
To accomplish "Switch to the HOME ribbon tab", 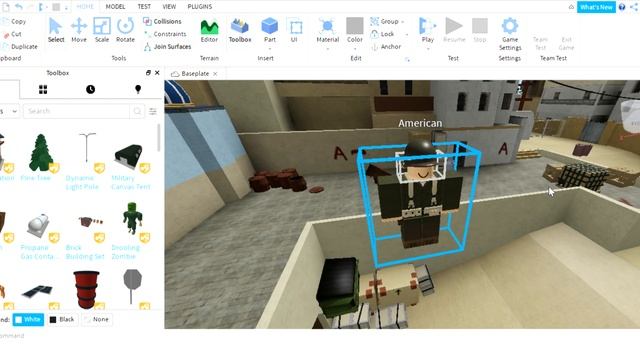I will point(85,7).
